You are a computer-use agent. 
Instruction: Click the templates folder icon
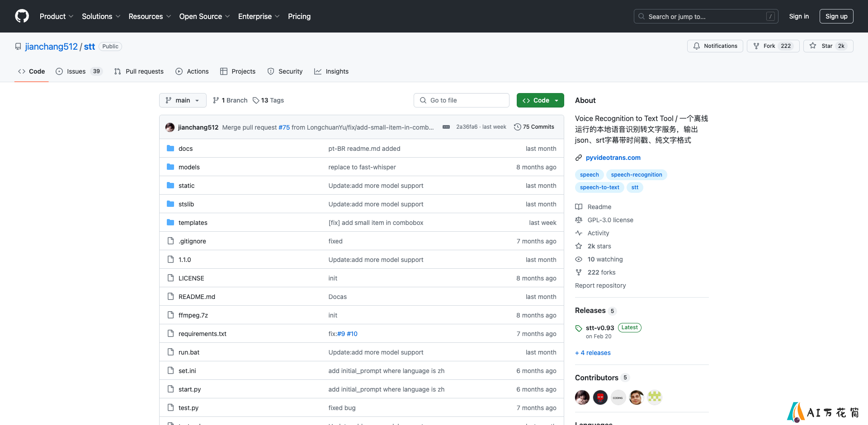(x=170, y=222)
